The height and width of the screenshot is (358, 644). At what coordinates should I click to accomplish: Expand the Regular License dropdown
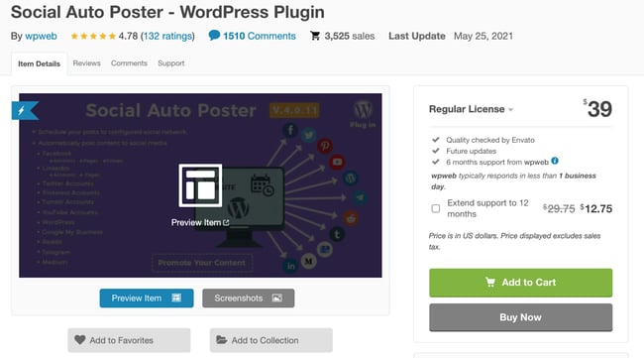click(x=471, y=109)
